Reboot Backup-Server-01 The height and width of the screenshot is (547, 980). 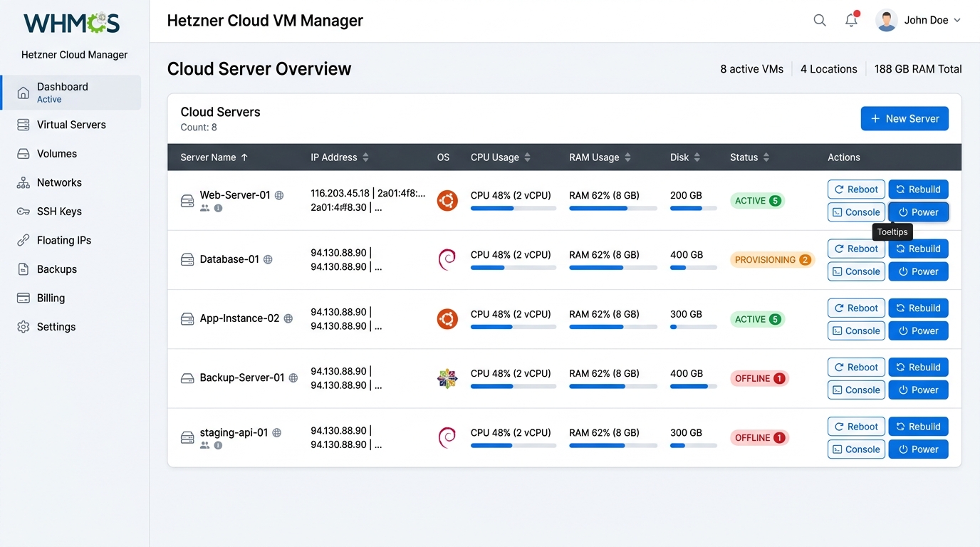[x=856, y=367]
